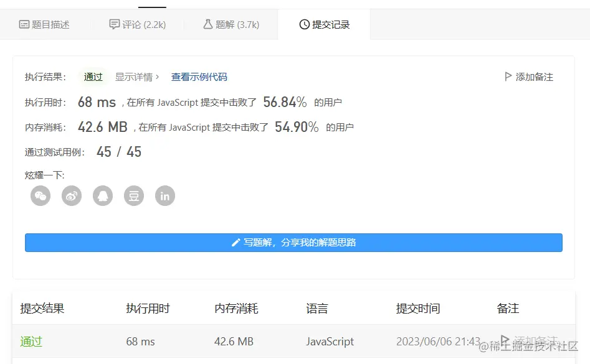Click the 题目描述 tab icon
Image resolution: width=590 pixels, height=364 pixels.
click(x=24, y=25)
